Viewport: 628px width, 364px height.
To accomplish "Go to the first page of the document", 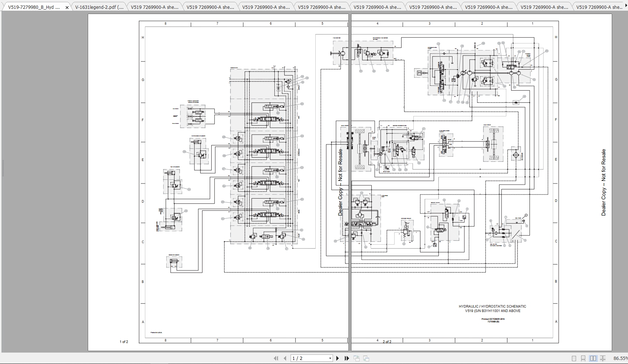I will click(276, 358).
